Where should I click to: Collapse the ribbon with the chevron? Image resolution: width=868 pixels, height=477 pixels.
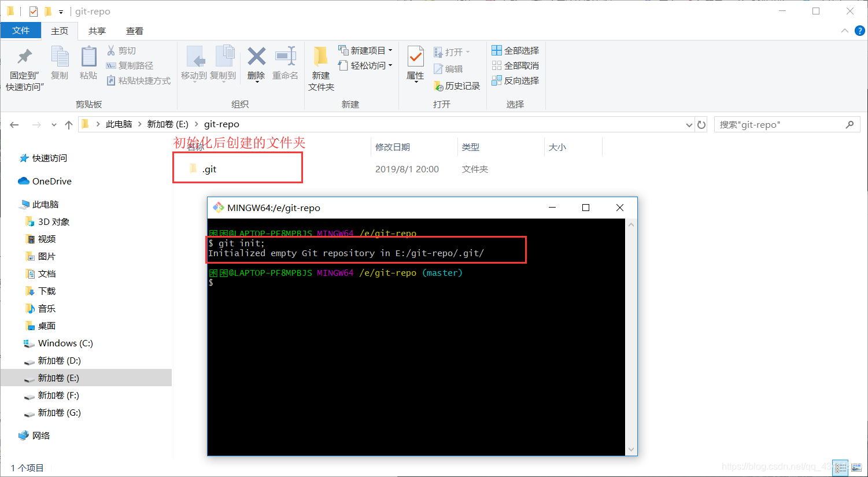click(x=845, y=31)
